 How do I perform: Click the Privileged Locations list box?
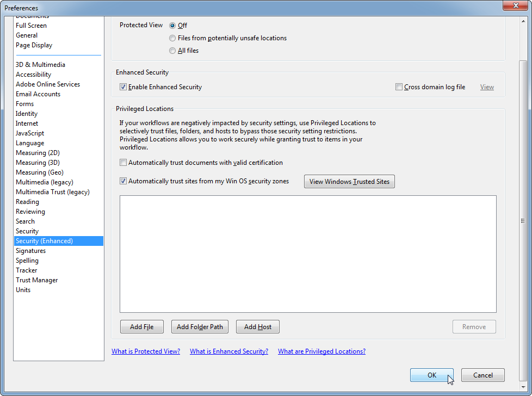coord(308,253)
